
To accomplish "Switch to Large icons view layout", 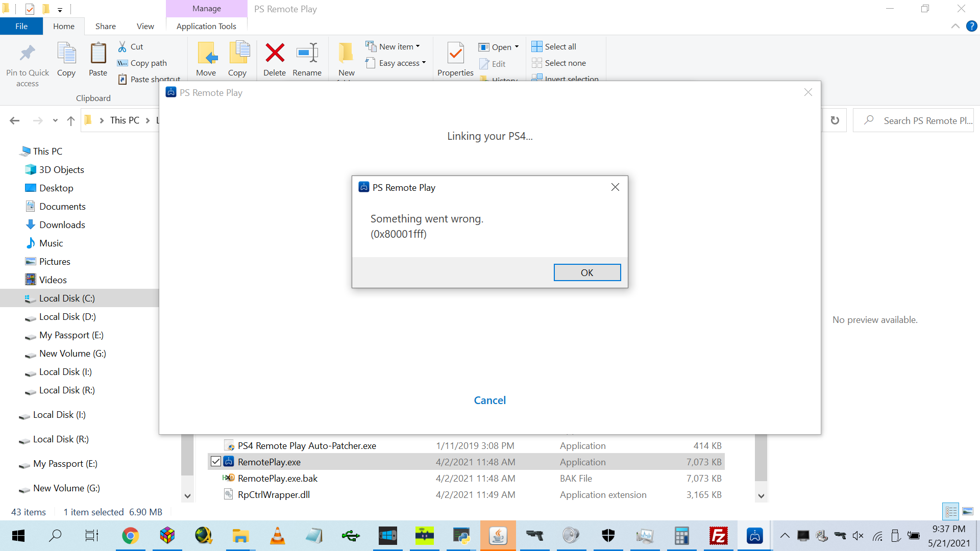I will pyautogui.click(x=968, y=511).
